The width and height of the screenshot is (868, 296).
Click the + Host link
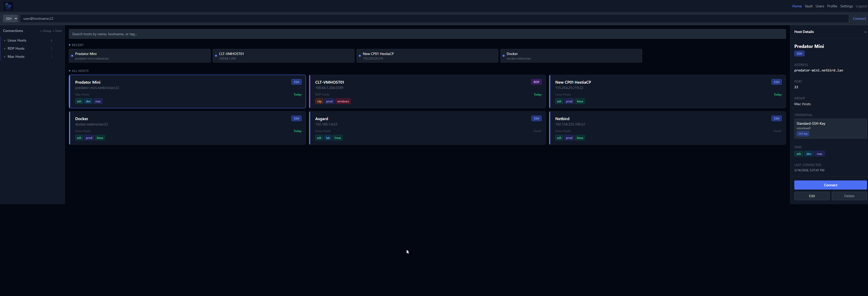57,31
